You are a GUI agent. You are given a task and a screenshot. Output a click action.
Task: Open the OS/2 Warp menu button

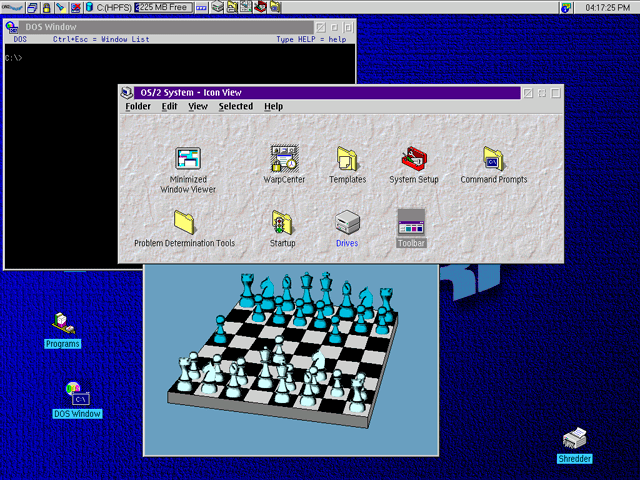click(x=12, y=7)
